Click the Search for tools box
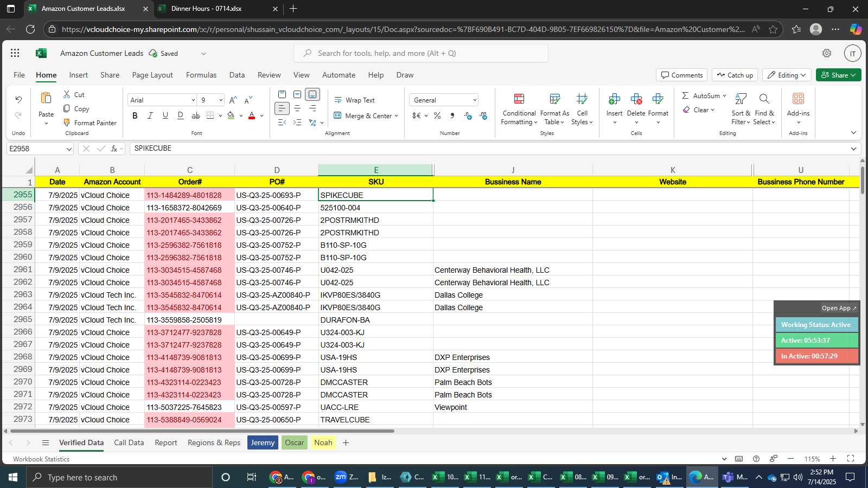The height and width of the screenshot is (488, 868). coord(421,53)
